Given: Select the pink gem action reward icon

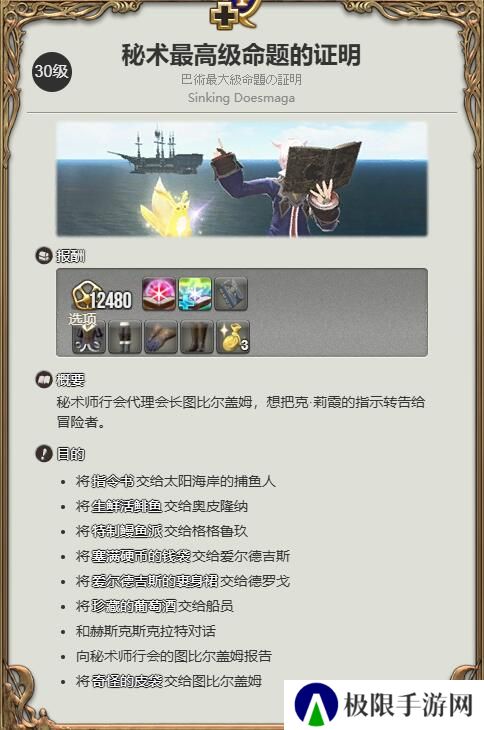Looking at the screenshot, I should [x=159, y=294].
